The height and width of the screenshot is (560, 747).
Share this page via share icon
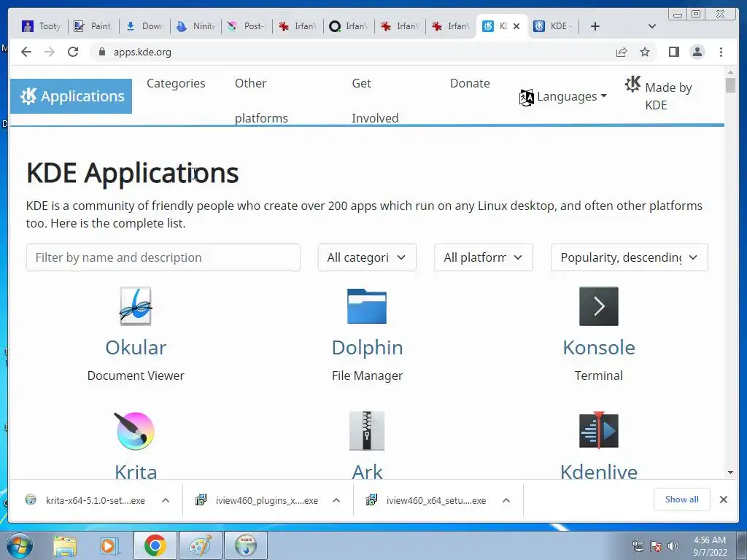click(622, 52)
